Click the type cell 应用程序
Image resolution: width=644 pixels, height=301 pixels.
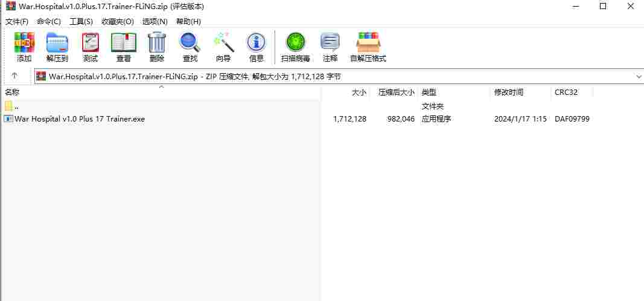(x=436, y=119)
